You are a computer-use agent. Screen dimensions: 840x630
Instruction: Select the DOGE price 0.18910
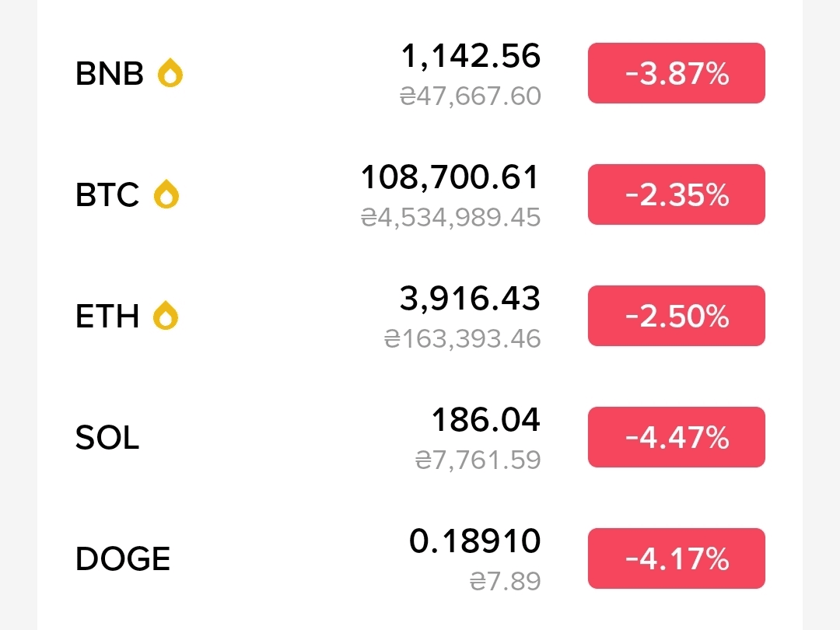point(474,541)
